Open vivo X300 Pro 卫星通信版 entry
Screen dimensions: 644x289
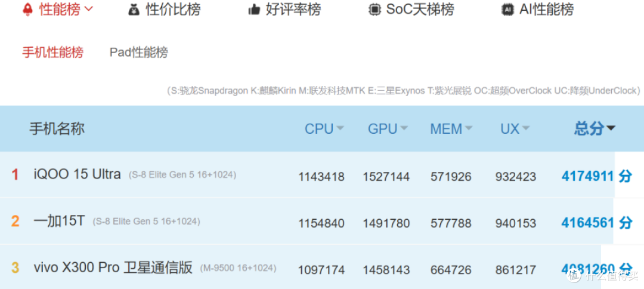[x=113, y=268]
